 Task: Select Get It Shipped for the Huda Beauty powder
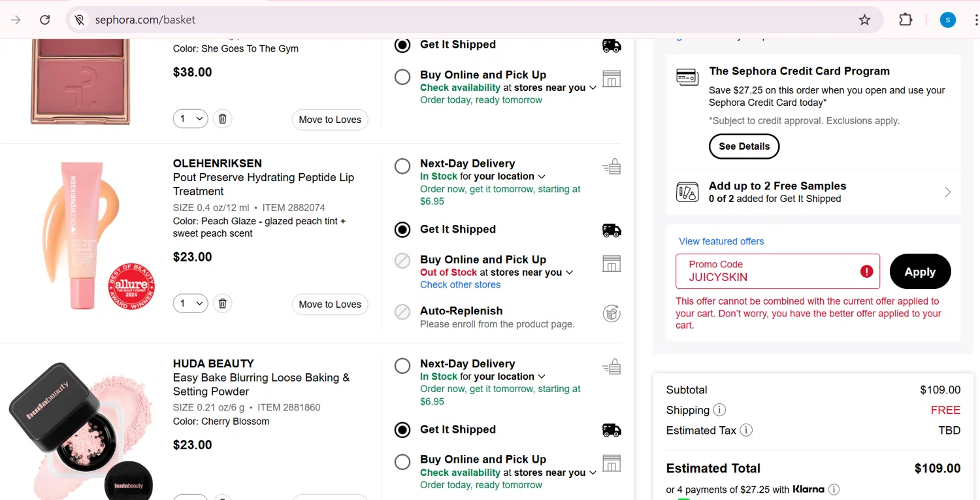click(402, 429)
